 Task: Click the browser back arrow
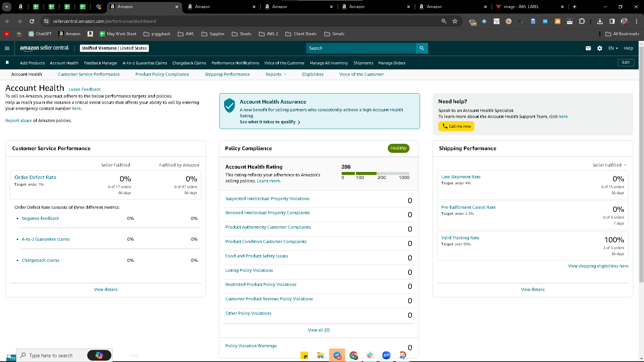(7, 21)
